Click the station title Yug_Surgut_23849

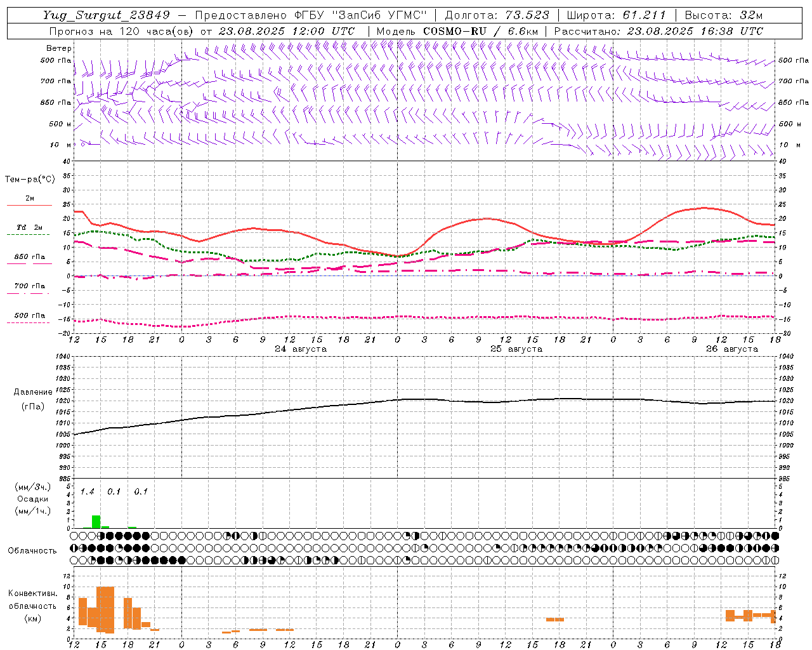[107, 15]
